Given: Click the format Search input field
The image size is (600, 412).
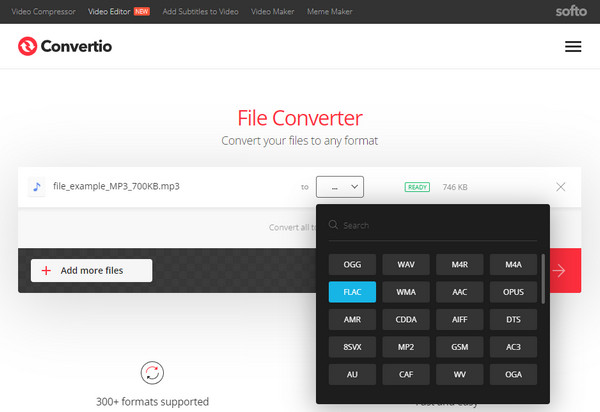Looking at the screenshot, I should pos(433,225).
